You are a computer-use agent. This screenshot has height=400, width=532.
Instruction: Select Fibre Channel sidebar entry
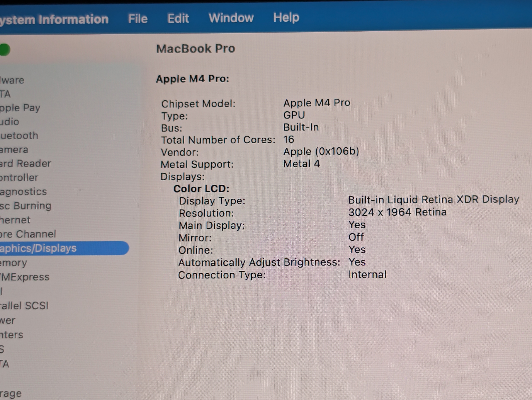pos(28,234)
